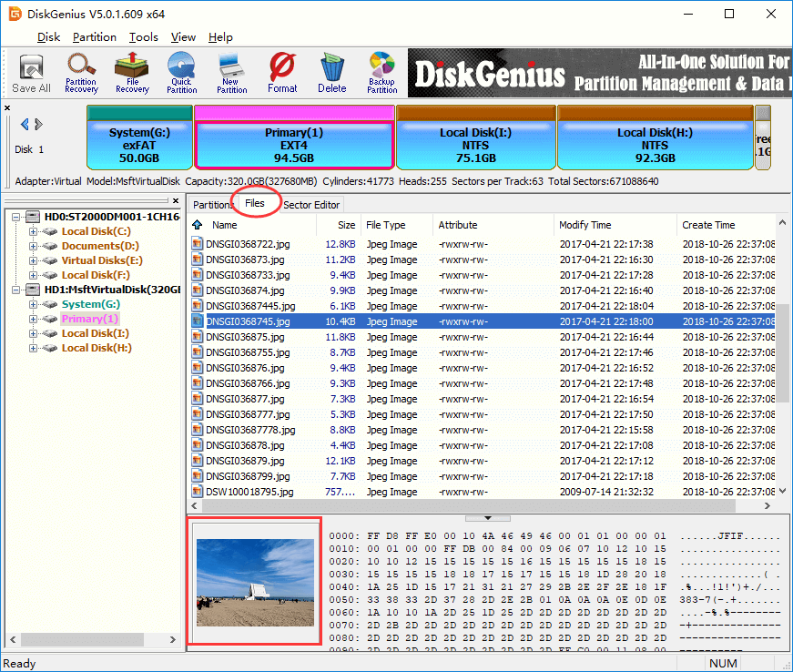Click the Partition Recovery toolbar icon

point(81,73)
